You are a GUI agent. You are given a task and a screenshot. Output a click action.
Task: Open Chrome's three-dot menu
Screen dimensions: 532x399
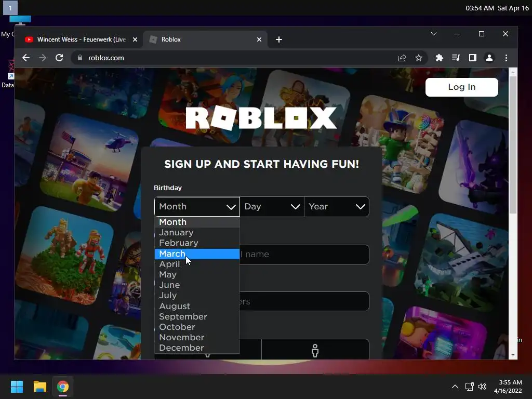click(x=506, y=58)
